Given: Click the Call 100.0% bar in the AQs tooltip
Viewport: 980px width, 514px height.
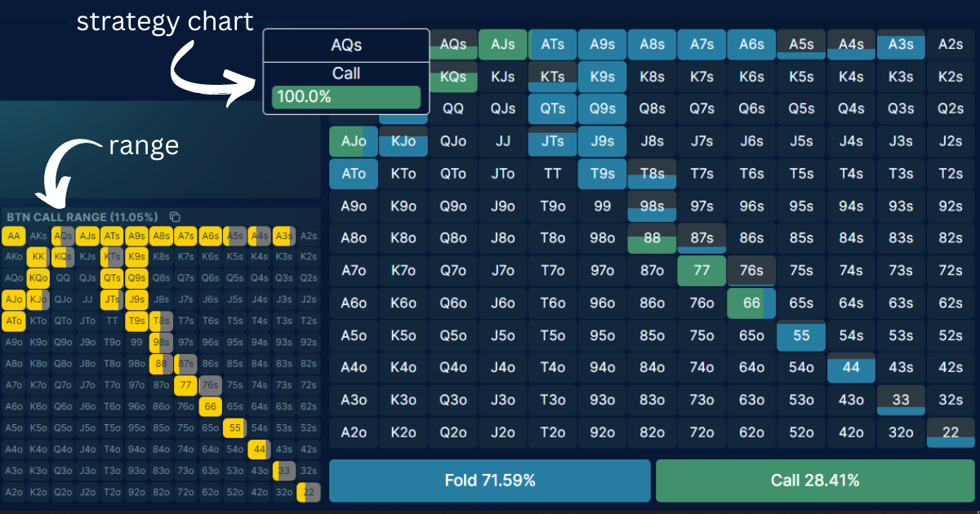Looking at the screenshot, I should click(345, 97).
